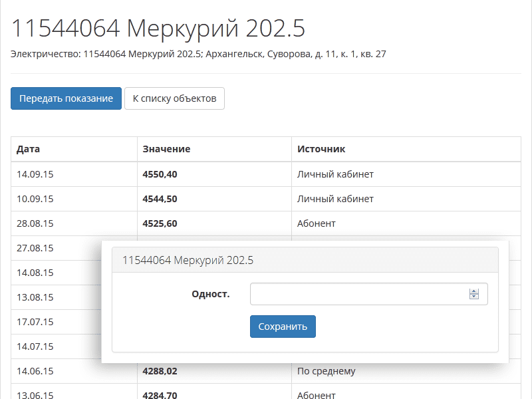This screenshot has width=532, height=399.
Task: Click the date 14.06.15
Action: 35,371
